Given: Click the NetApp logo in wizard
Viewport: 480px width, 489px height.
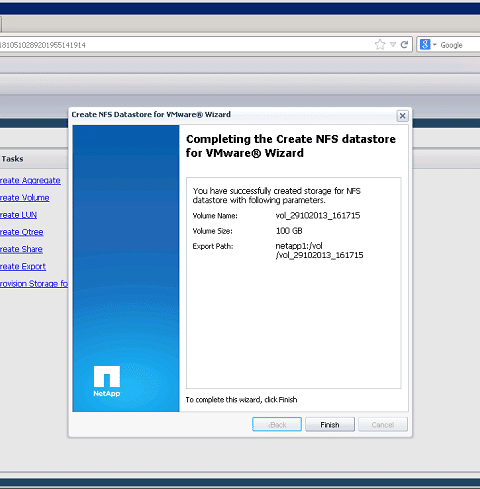Looking at the screenshot, I should coord(107,381).
